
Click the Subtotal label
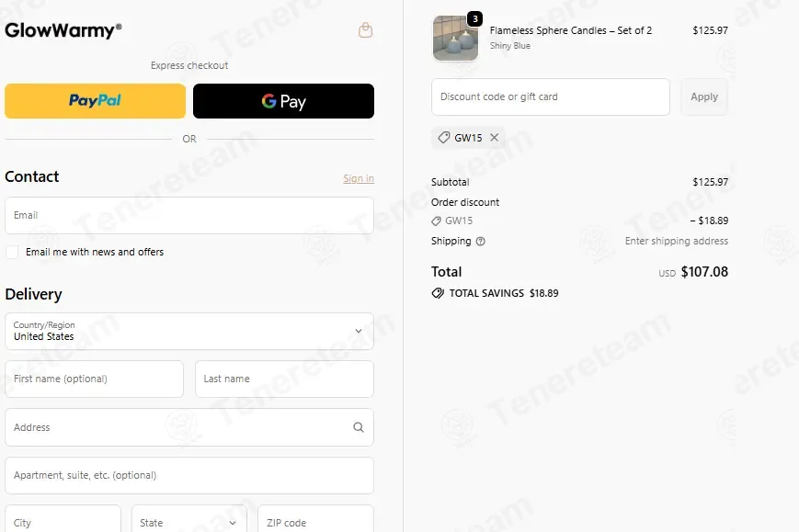point(450,182)
